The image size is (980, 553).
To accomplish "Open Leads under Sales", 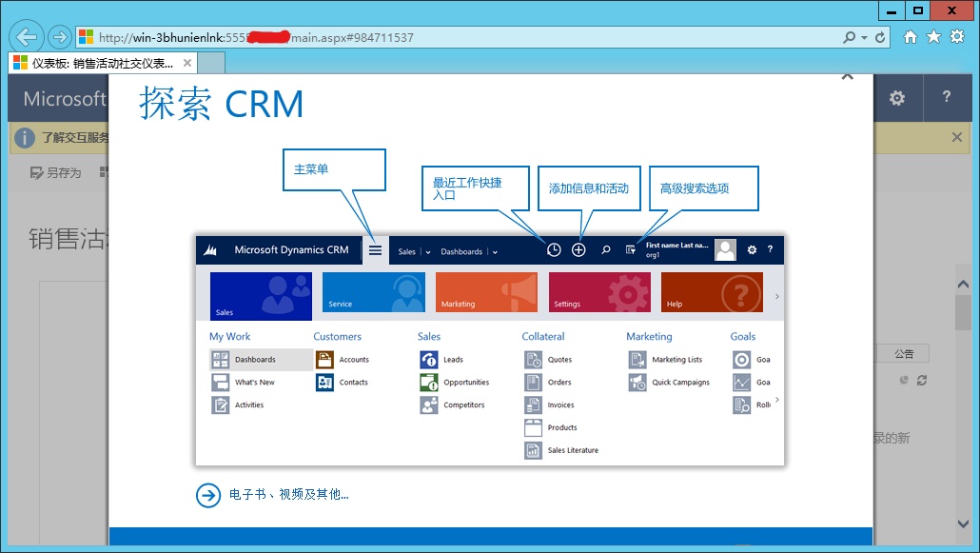I will (x=441, y=360).
